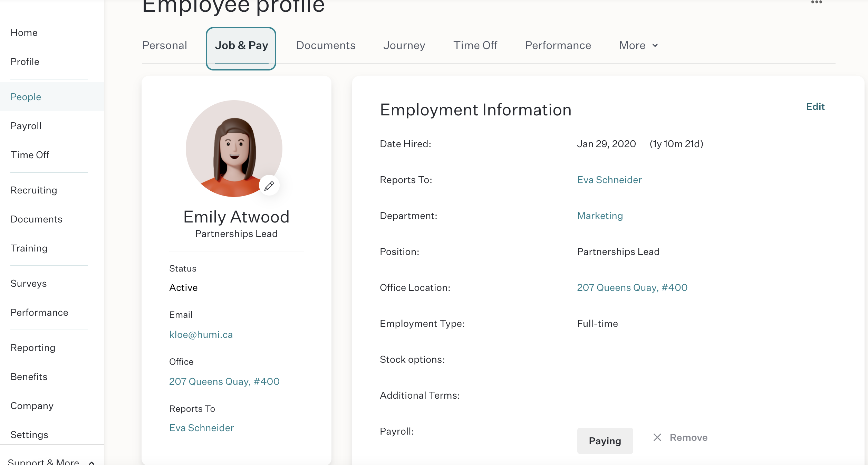
Task: Open Surveys in the sidebar
Action: [x=29, y=283]
